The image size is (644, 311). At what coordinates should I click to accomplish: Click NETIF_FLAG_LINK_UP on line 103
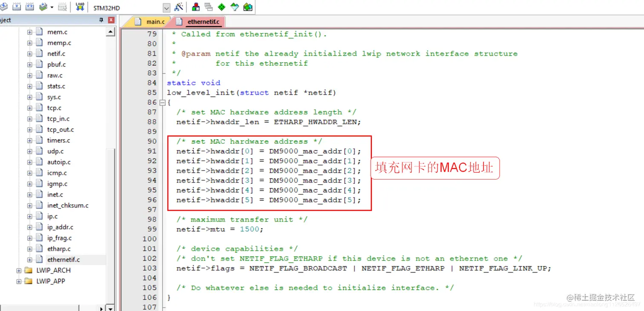point(503,268)
